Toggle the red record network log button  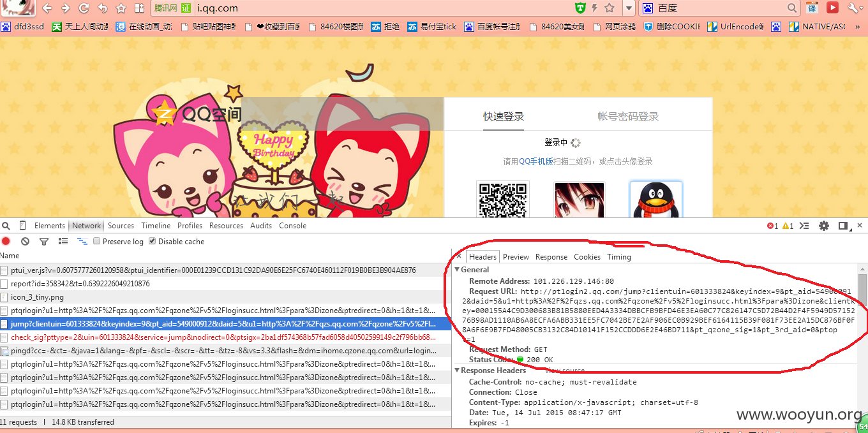(x=6, y=241)
